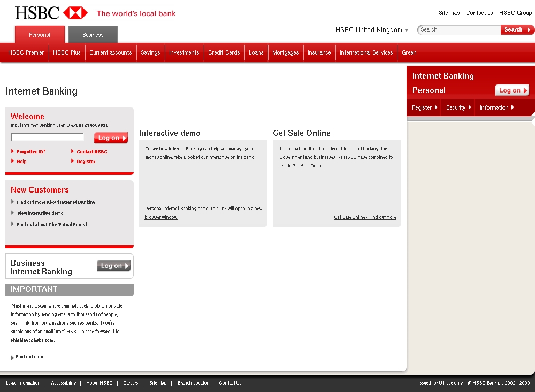Switch to the Business tab
Viewport: 535px width, 392px height.
click(x=93, y=35)
